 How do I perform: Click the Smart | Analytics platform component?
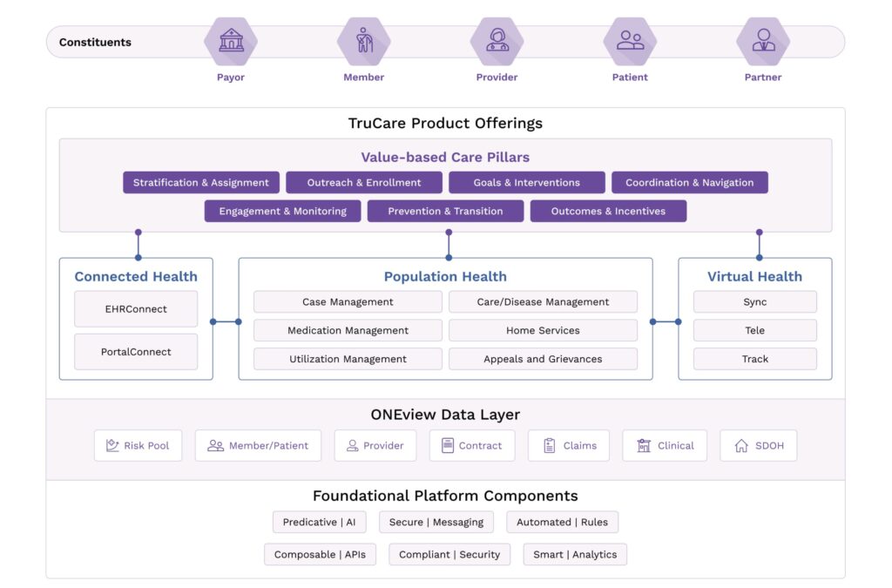(574, 554)
